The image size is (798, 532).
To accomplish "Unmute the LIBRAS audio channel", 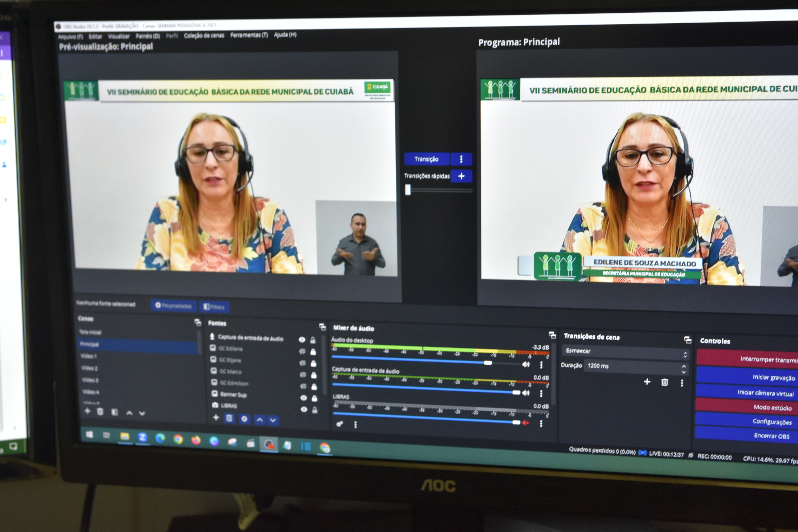I will click(526, 423).
